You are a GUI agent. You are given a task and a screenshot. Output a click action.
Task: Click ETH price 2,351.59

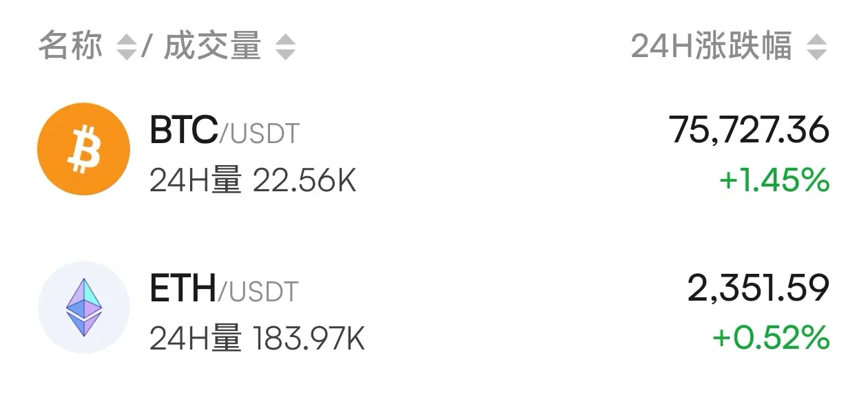click(758, 289)
